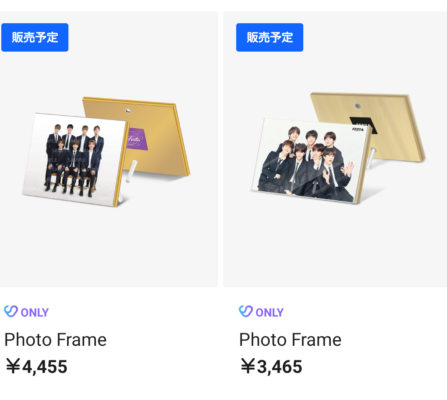The height and width of the screenshot is (400, 447).
Task: Select the ONLY label above the ¥3,465 frame
Action: (x=270, y=312)
